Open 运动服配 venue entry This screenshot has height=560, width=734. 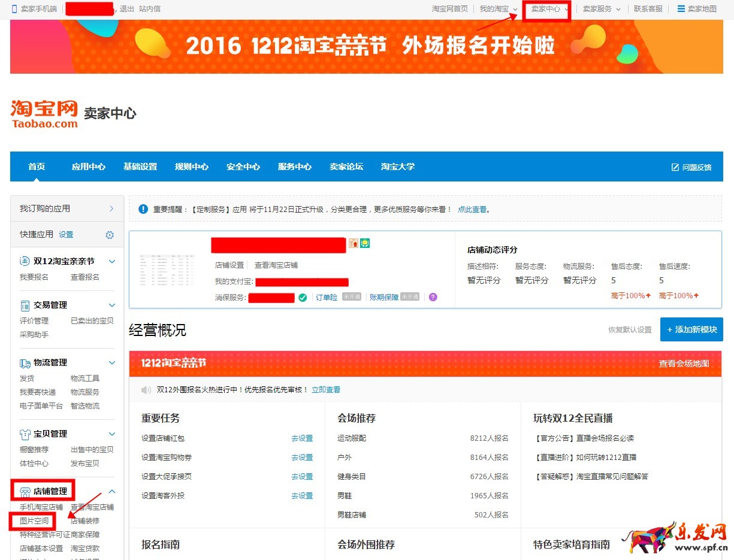click(352, 438)
